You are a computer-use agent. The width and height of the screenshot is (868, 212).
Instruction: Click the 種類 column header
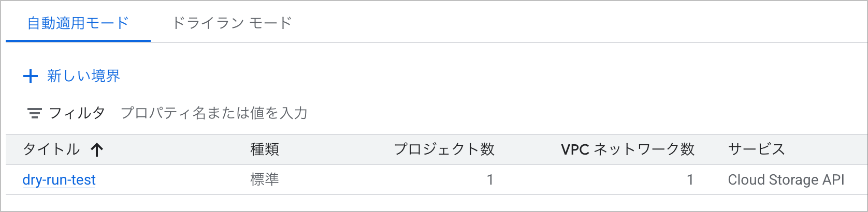point(265,150)
